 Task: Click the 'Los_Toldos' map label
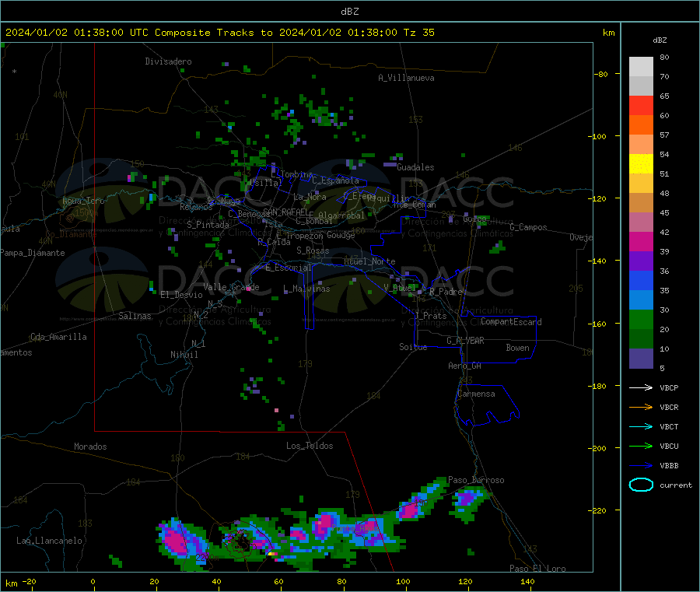coord(310,446)
